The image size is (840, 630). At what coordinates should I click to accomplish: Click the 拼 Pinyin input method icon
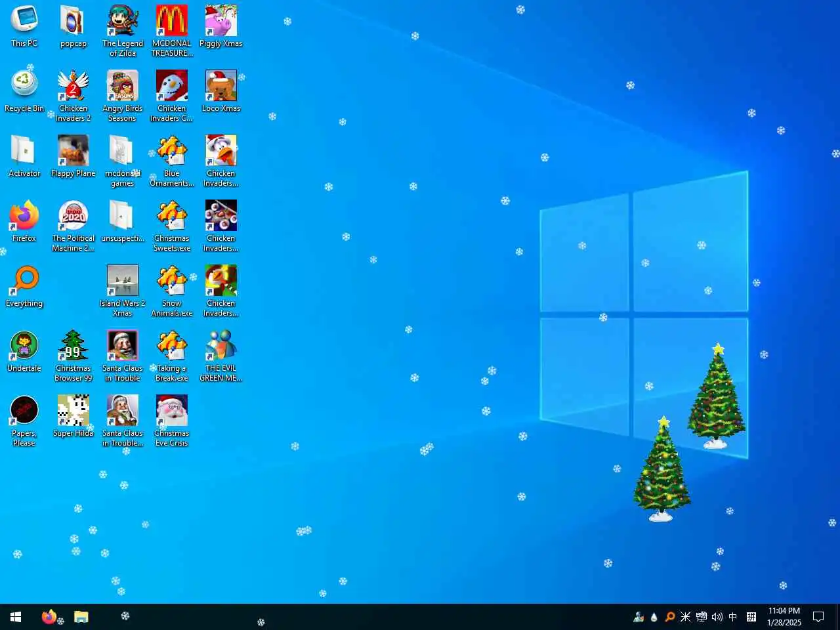pyautogui.click(x=751, y=617)
